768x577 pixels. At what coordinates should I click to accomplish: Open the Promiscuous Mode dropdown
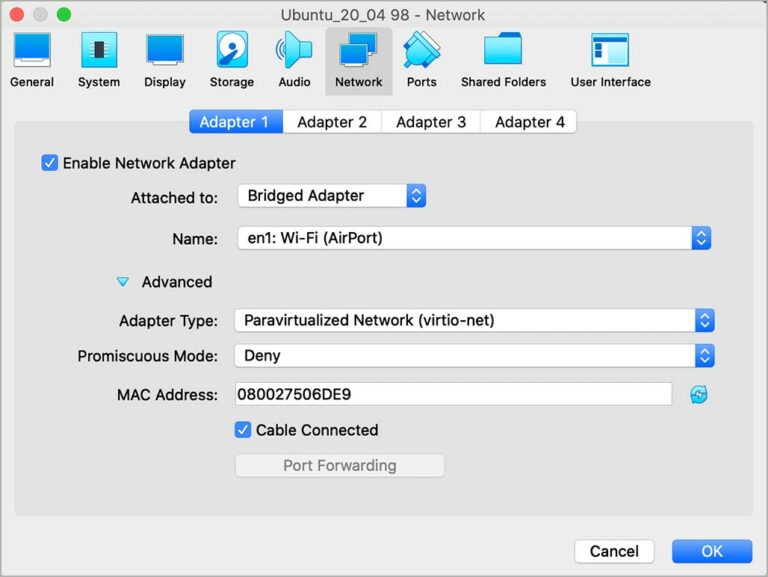474,356
